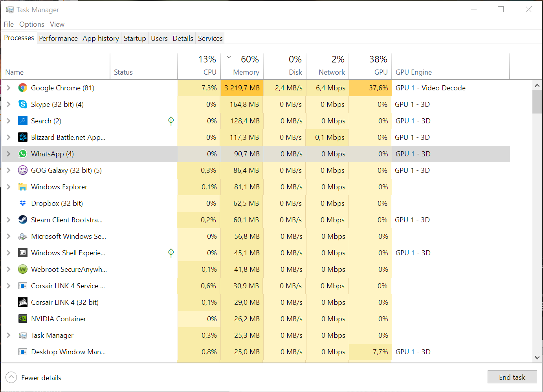Click the Dropbox process icon
This screenshot has height=392, width=543.
coord(23,203)
